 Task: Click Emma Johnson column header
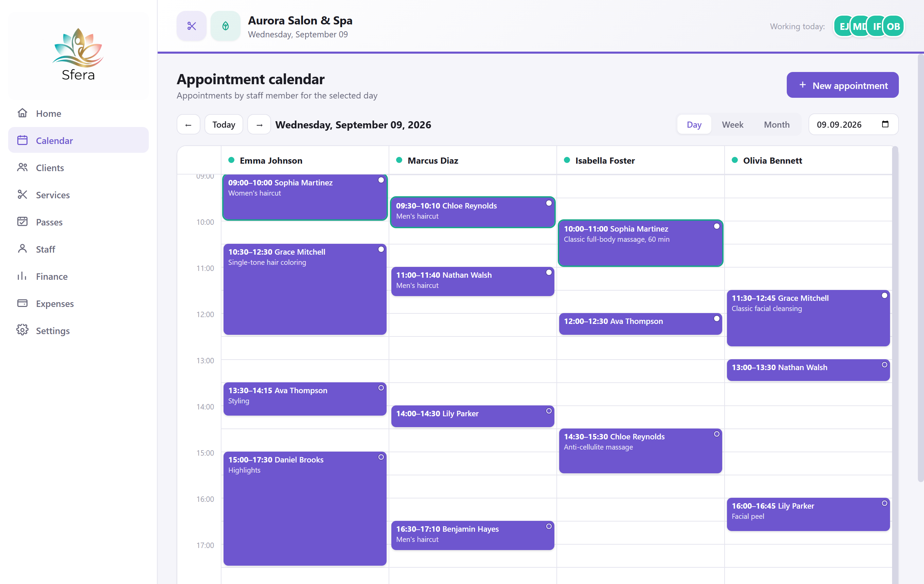(305, 160)
